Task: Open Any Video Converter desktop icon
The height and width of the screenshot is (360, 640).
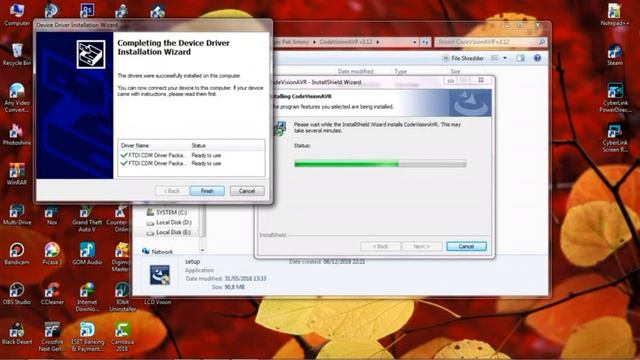Action: [x=17, y=97]
